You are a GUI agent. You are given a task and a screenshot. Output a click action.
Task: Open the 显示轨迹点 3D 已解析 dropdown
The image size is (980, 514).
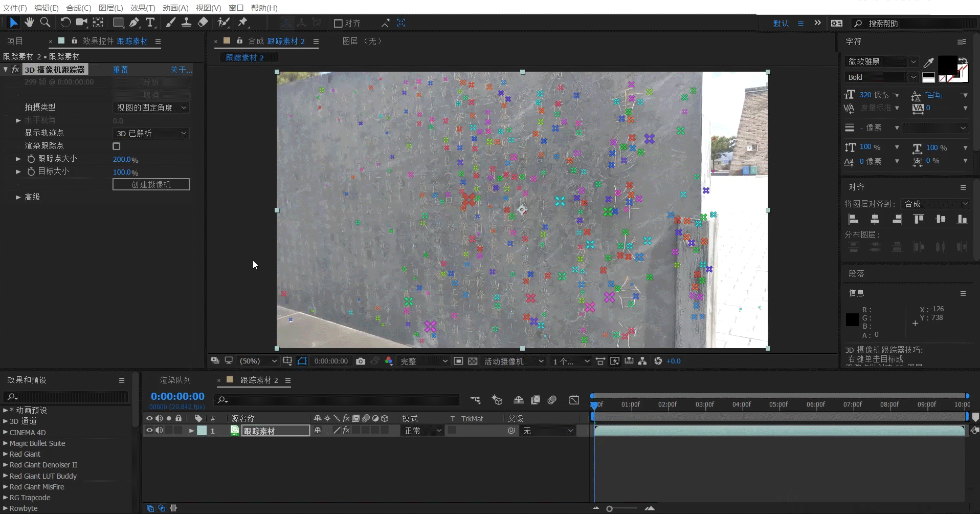pyautogui.click(x=150, y=133)
